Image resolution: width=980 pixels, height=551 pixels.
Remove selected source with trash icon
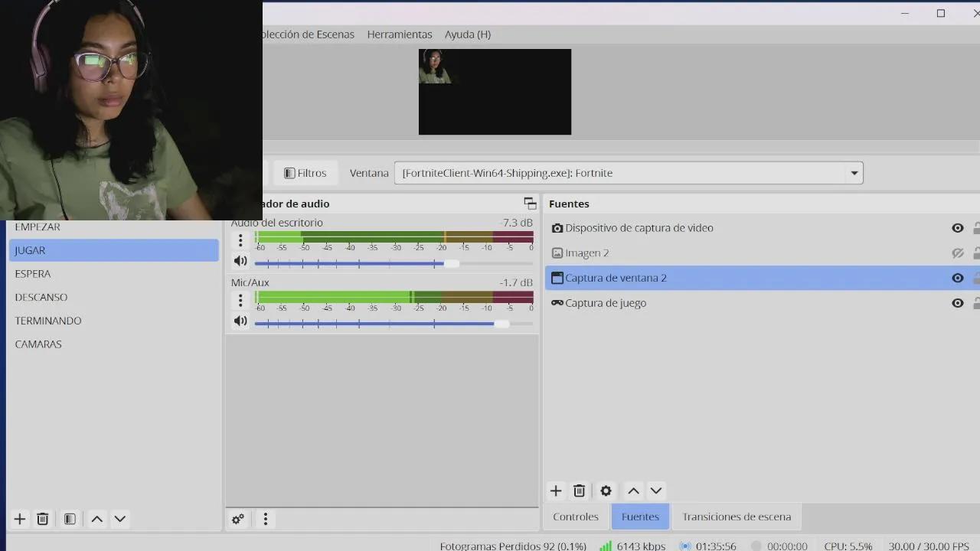point(580,491)
